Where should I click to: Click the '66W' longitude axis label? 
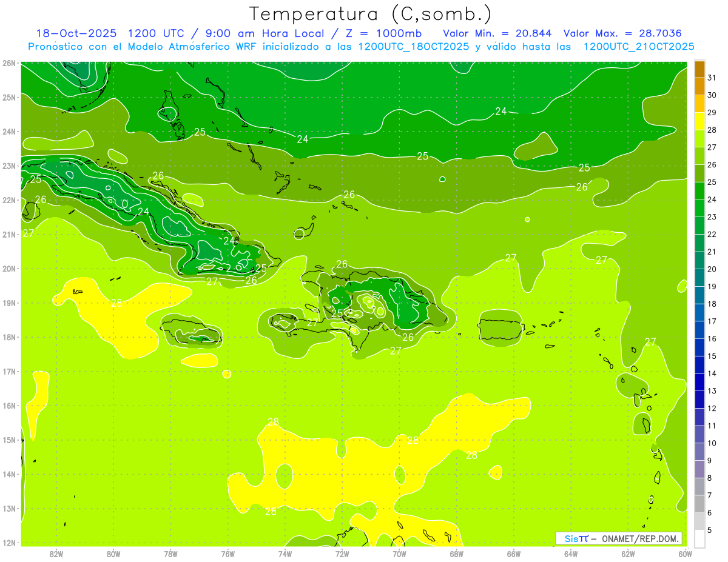513,554
